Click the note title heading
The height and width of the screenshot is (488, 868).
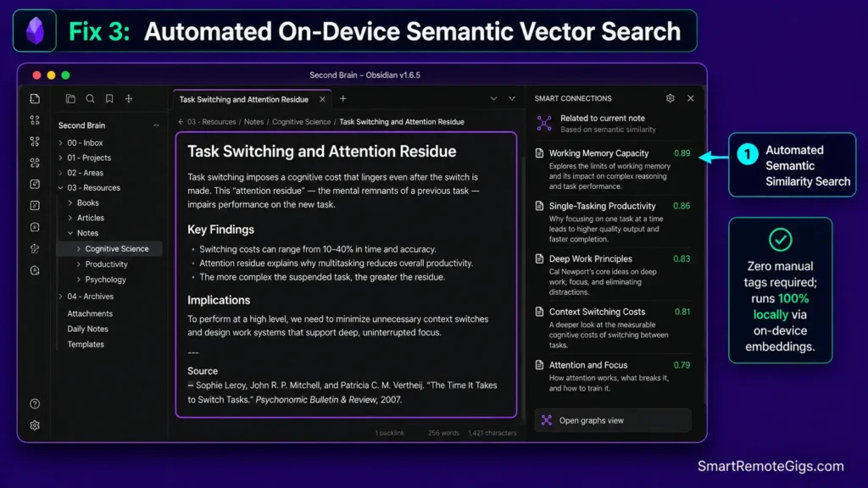tap(321, 152)
